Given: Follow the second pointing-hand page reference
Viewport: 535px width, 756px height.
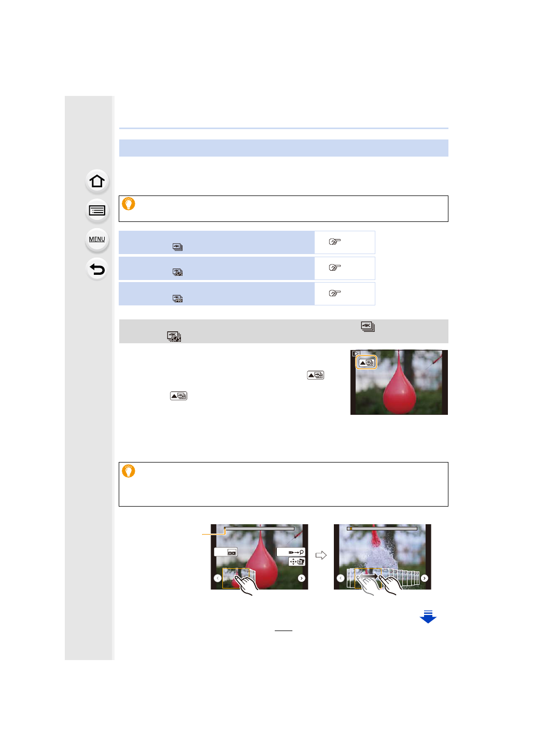Looking at the screenshot, I should 335,268.
